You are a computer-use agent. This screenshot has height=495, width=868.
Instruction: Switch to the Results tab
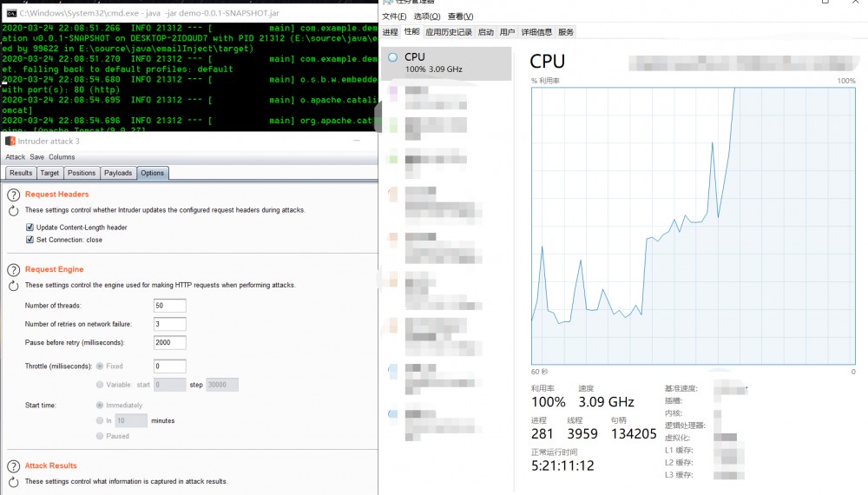point(21,174)
